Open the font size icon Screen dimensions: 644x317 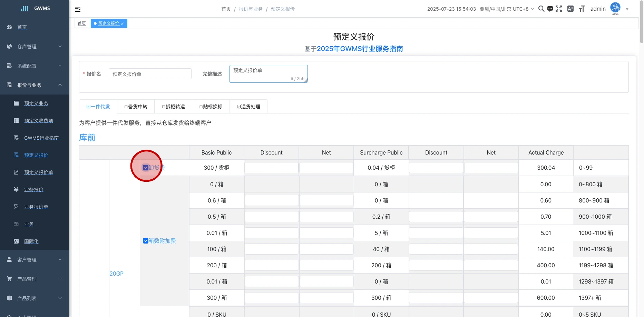pos(582,9)
